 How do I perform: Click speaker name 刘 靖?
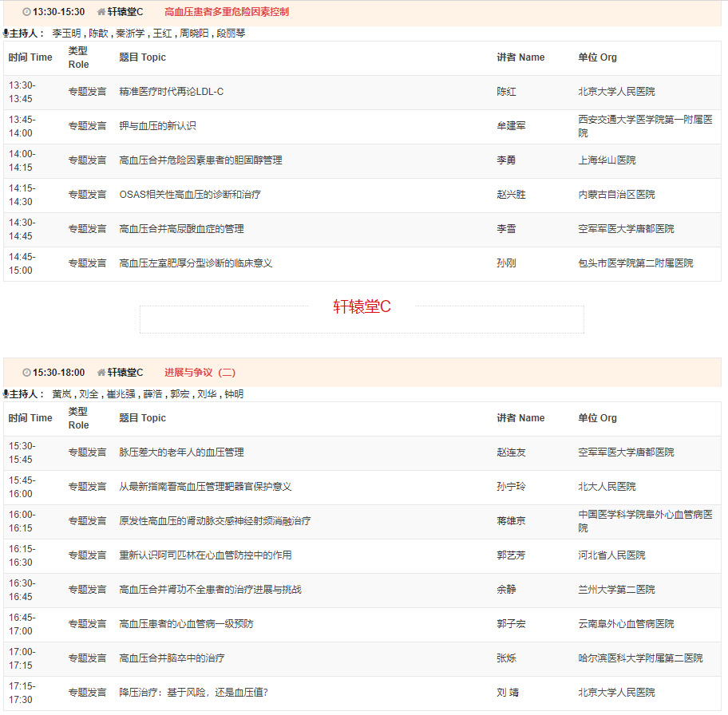[508, 693]
